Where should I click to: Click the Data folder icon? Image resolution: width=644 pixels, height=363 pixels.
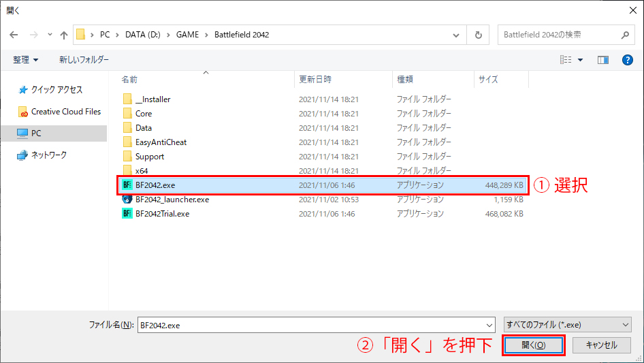pyautogui.click(x=127, y=128)
